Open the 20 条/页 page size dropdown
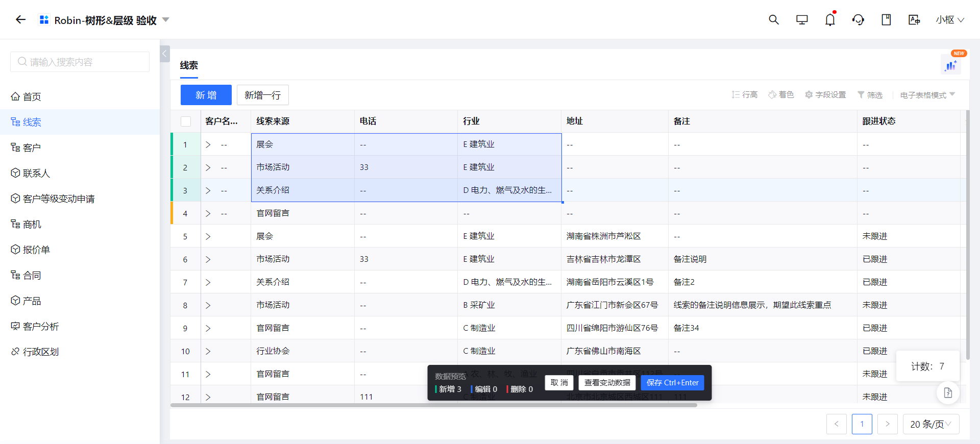This screenshot has width=980, height=444. point(931,424)
